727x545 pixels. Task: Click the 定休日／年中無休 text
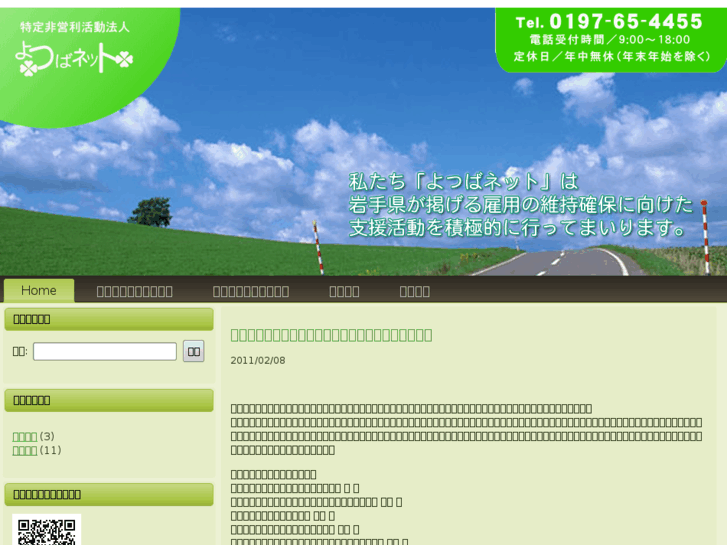coord(612,57)
